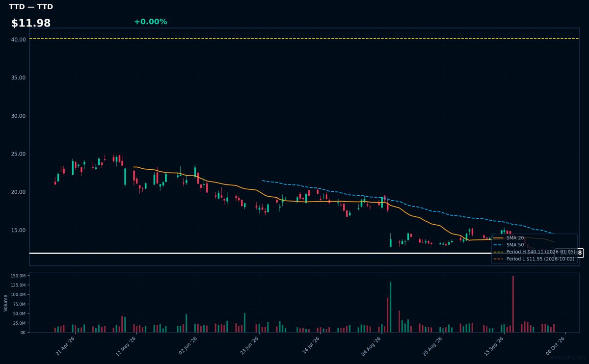Click the 04 Aug '26 date label
This screenshot has height=364, width=589.
pos(371,345)
